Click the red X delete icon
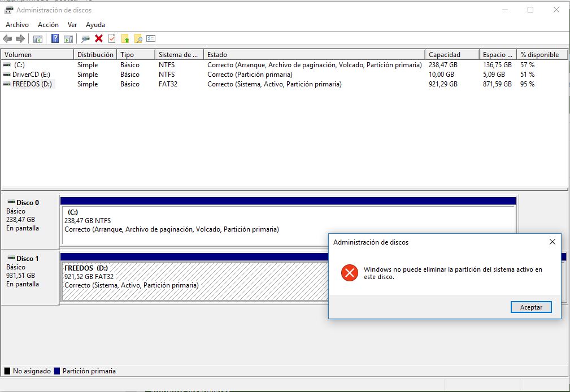This screenshot has width=570, height=392. click(x=99, y=39)
